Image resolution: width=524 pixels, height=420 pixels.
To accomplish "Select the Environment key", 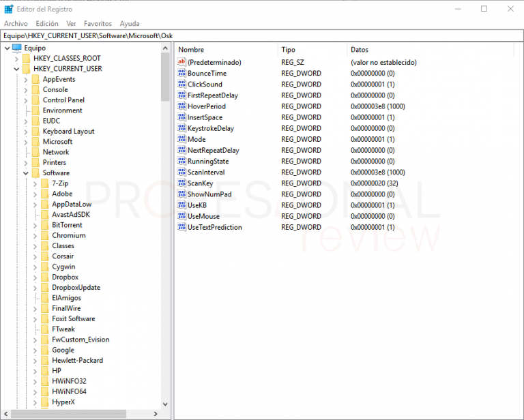I will (62, 110).
